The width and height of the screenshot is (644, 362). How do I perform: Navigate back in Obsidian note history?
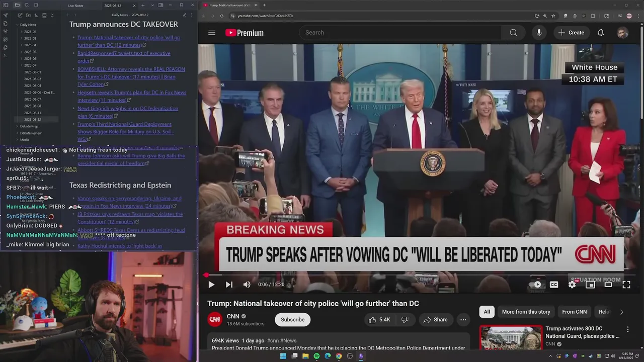point(67,15)
